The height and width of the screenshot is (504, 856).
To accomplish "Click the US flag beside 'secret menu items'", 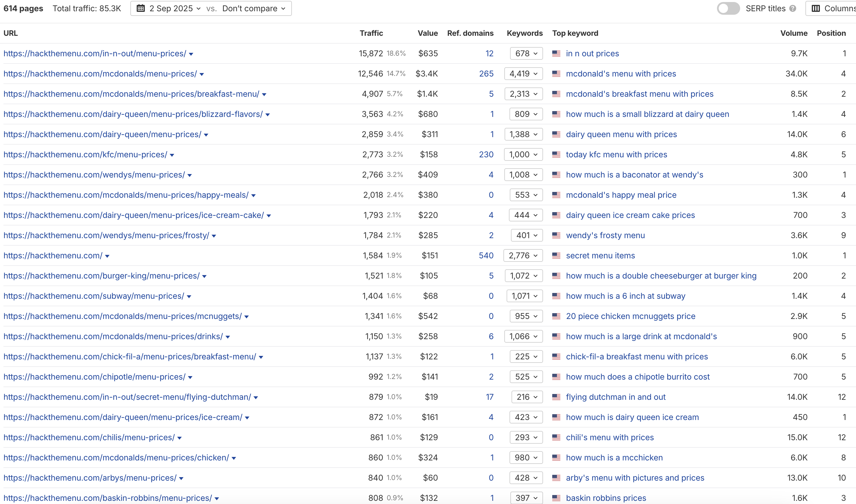I will pyautogui.click(x=556, y=255).
